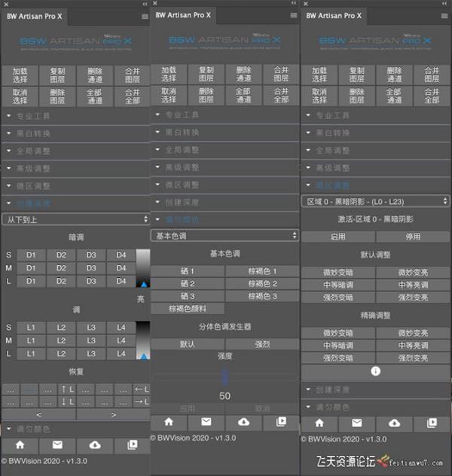Screen dimensions: 452x476
Task: Collapse the right panel with the double-arrow icon
Action: pos(444,4)
